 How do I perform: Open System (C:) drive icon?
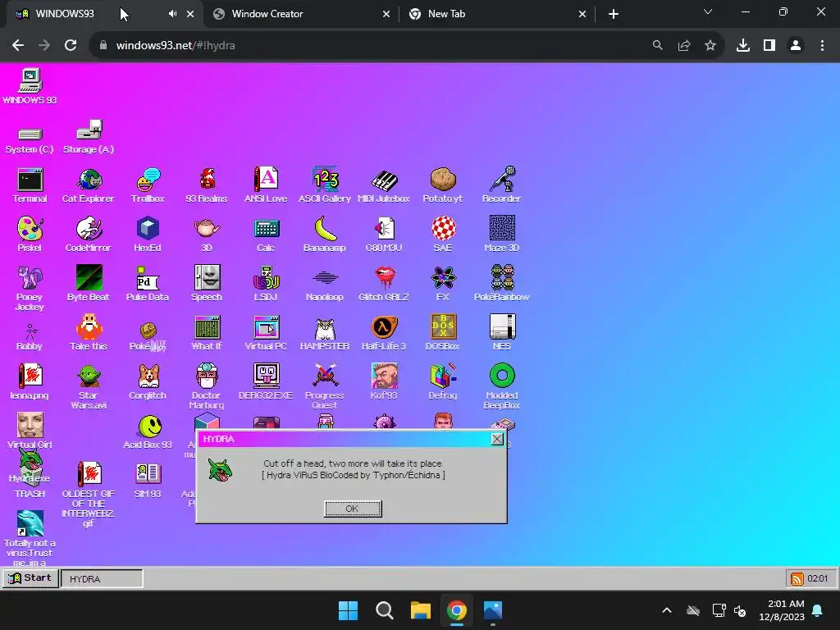[30, 141]
